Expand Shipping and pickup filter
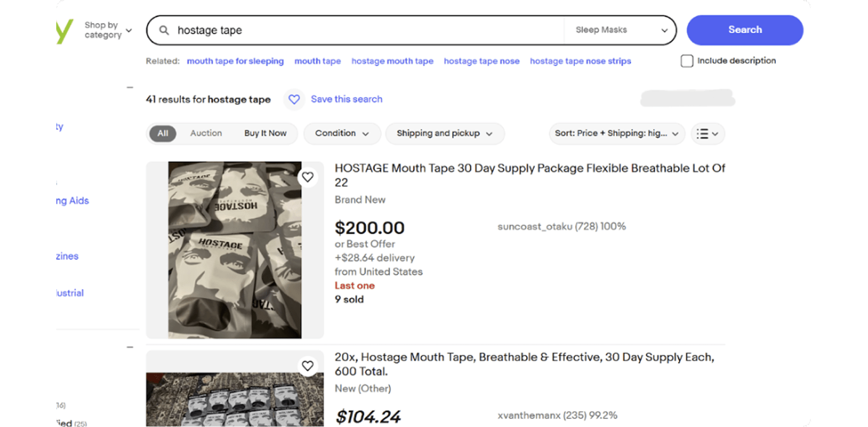This screenshot has width=868, height=427. coord(444,133)
